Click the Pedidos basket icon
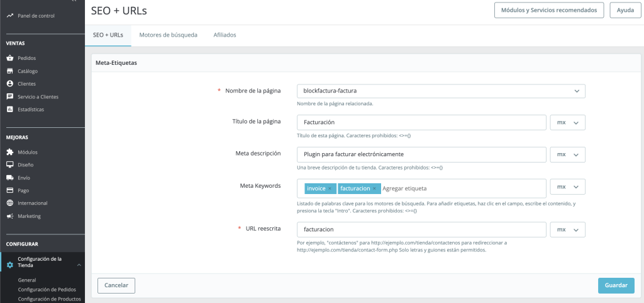This screenshot has width=644, height=303. pyautogui.click(x=10, y=58)
